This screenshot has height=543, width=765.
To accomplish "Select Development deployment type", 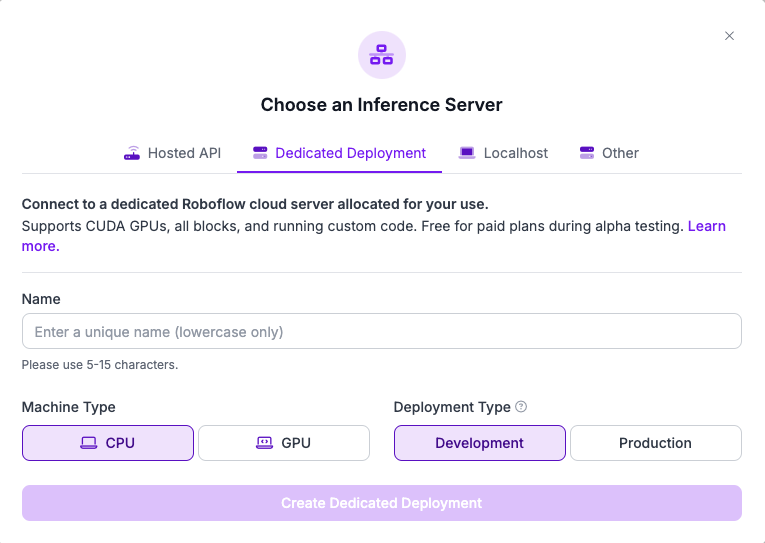I will [x=480, y=443].
